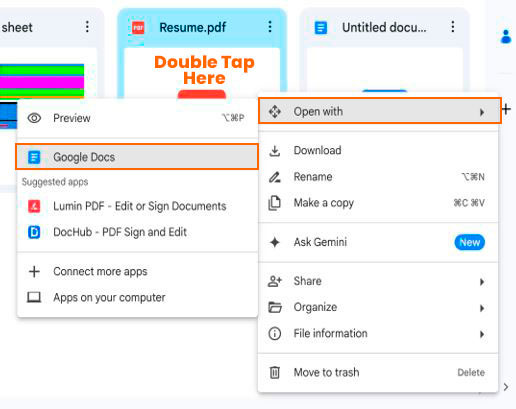Choose Preview from the submenu
The image size is (516, 409).
[137, 118]
